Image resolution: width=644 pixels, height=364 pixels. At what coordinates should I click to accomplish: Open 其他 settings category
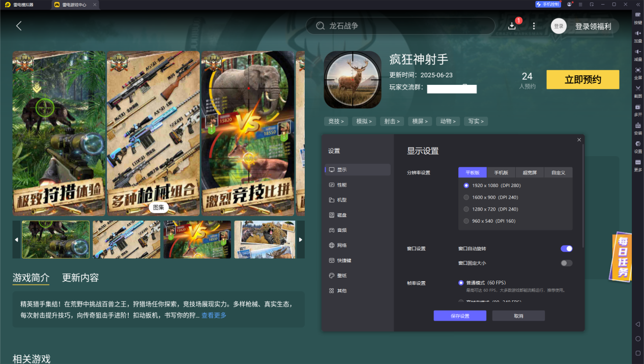point(358,291)
